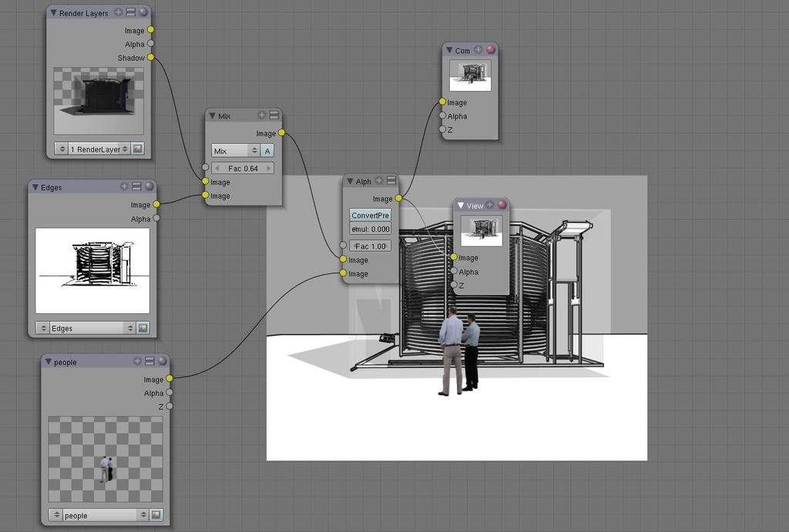The width and height of the screenshot is (789, 532).
Task: Click the preview sphere icon on people node
Action: 162,361
